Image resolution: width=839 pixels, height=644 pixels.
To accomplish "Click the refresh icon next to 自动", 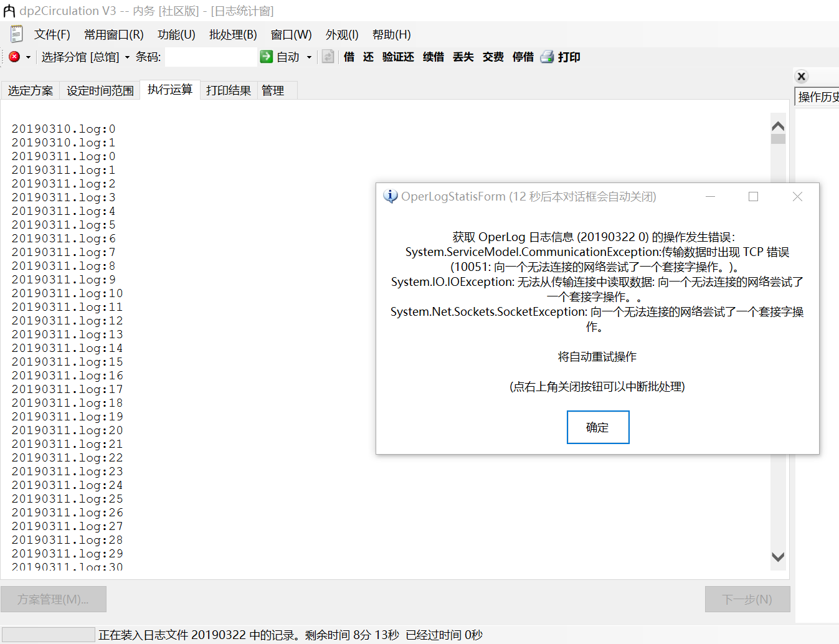I will coord(328,57).
